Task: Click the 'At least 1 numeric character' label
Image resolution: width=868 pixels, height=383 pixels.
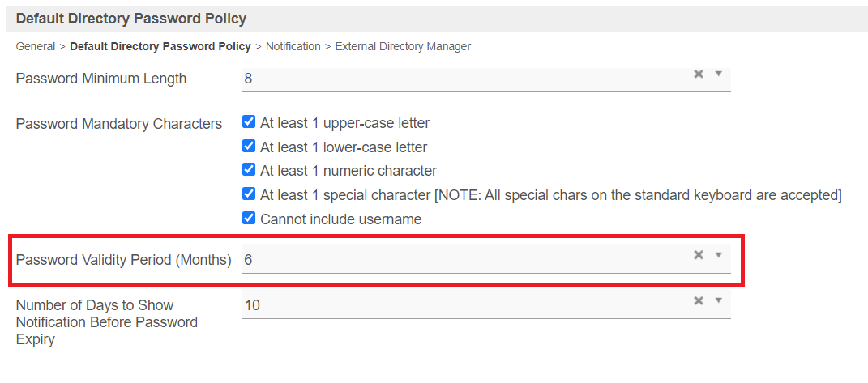Action: [x=348, y=171]
